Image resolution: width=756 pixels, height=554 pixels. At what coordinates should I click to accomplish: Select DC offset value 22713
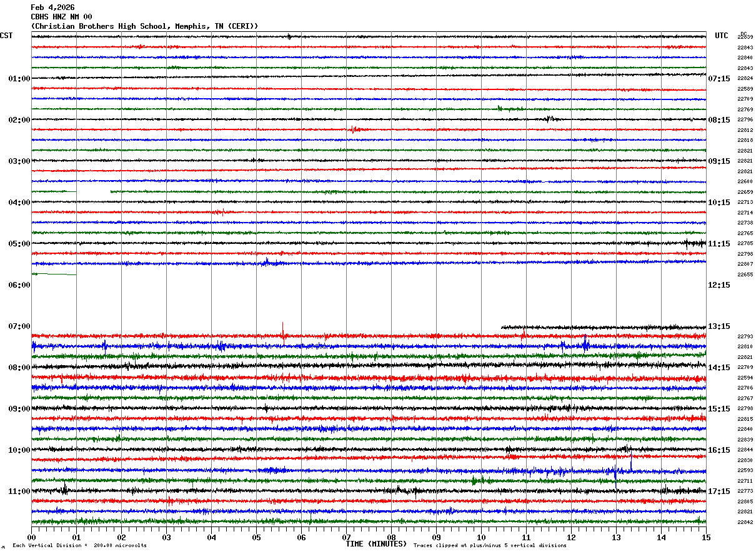[745, 203]
